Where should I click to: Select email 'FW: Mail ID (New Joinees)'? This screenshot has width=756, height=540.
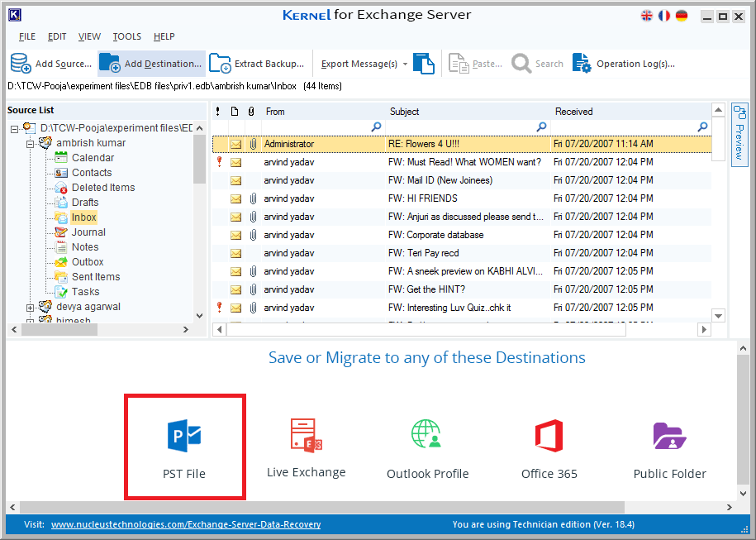(462, 180)
